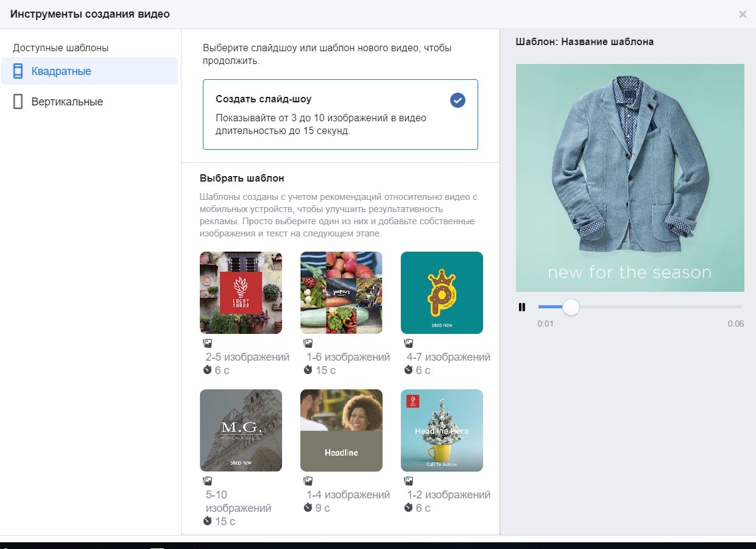Pick the vegetables collage template thumbnail
Viewport: 756px width, 549px height.
pyautogui.click(x=341, y=292)
